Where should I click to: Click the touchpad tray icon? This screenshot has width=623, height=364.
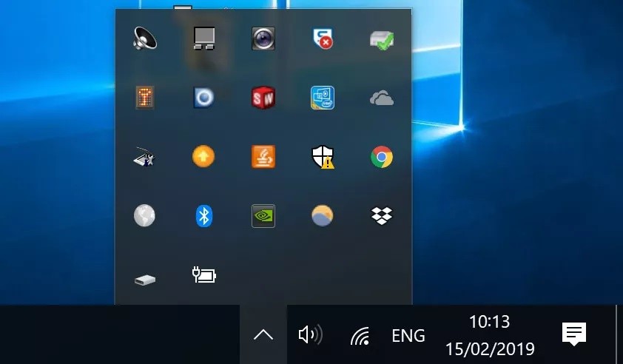(203, 38)
